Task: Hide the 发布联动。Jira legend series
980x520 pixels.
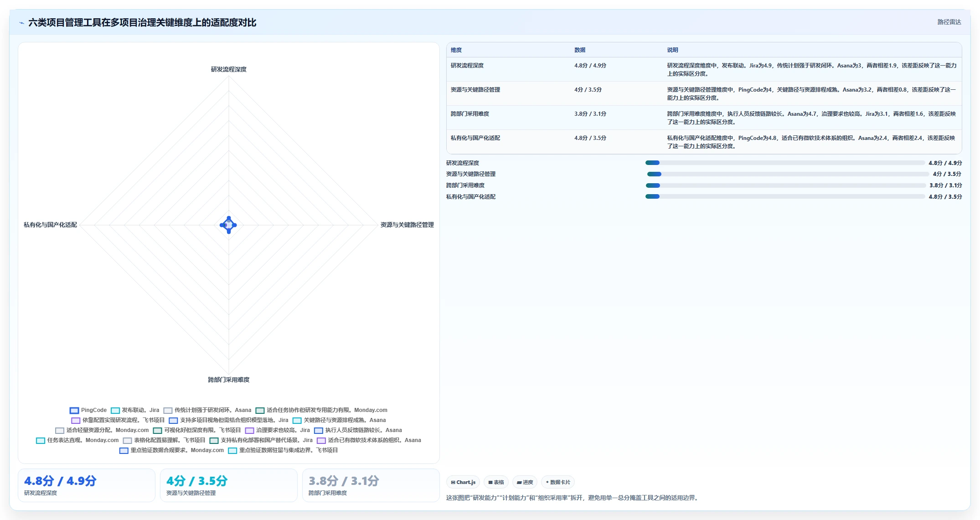Action: point(135,410)
